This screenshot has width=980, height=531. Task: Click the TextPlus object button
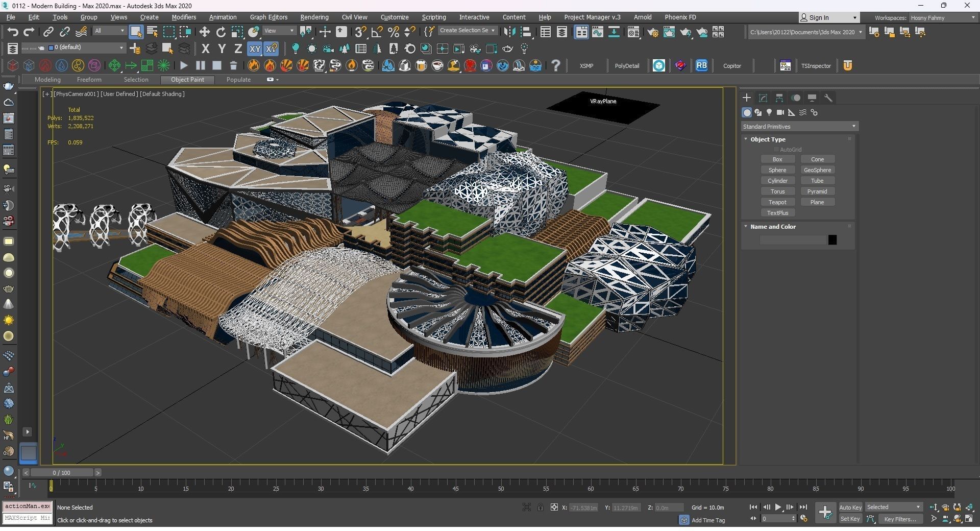[x=777, y=213]
